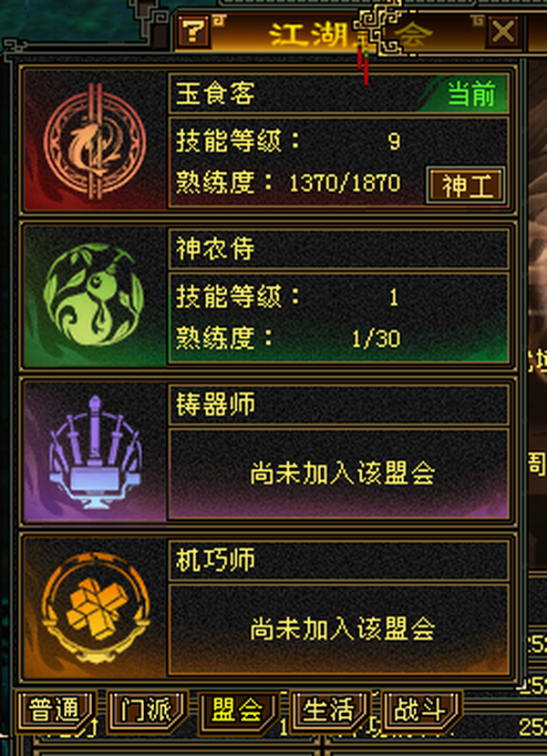Select the orange 机巧师 puzzle emblem icon
The width and height of the screenshot is (547, 756).
coord(96,608)
